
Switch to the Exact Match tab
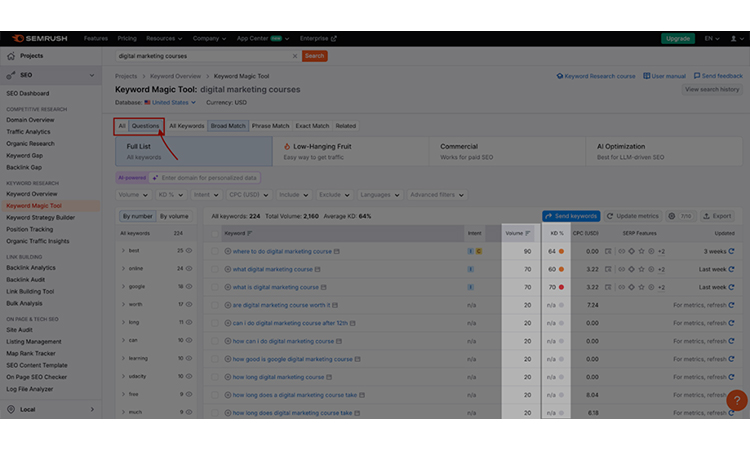click(312, 126)
